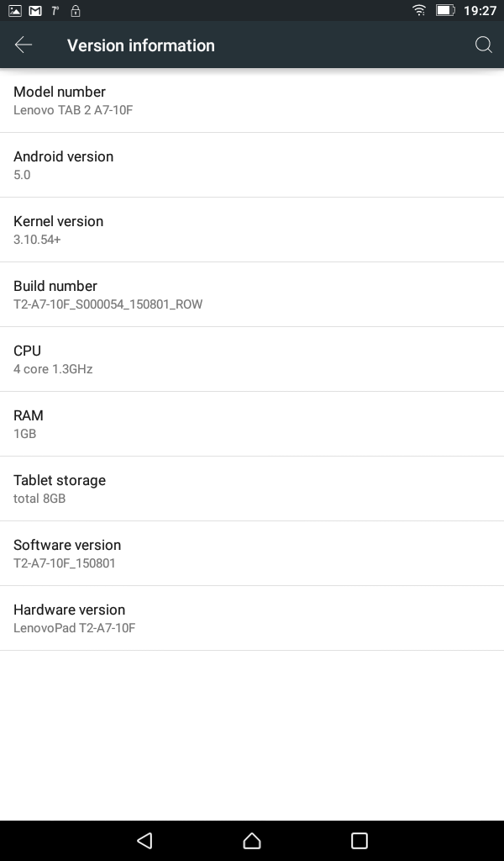Viewport: 504px width, 861px height.
Task: Go to home via navigation bar
Action: (252, 840)
